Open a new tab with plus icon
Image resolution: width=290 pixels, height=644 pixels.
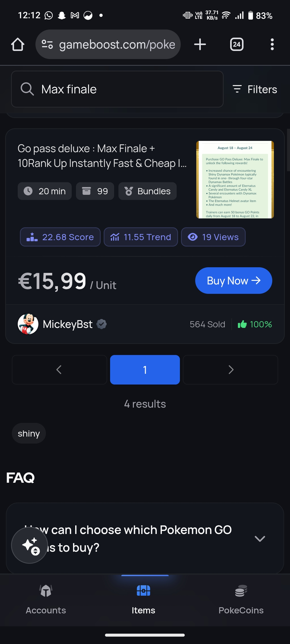click(200, 44)
